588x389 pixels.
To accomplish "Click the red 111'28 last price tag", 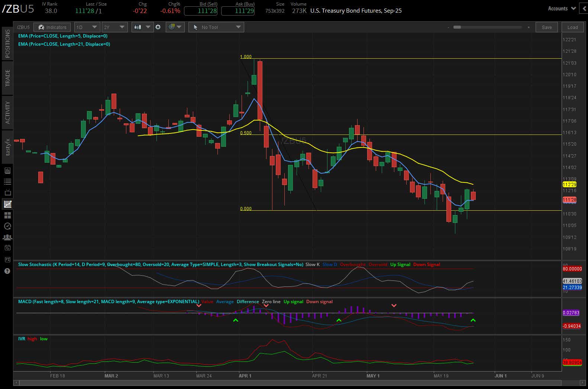I will [x=569, y=200].
